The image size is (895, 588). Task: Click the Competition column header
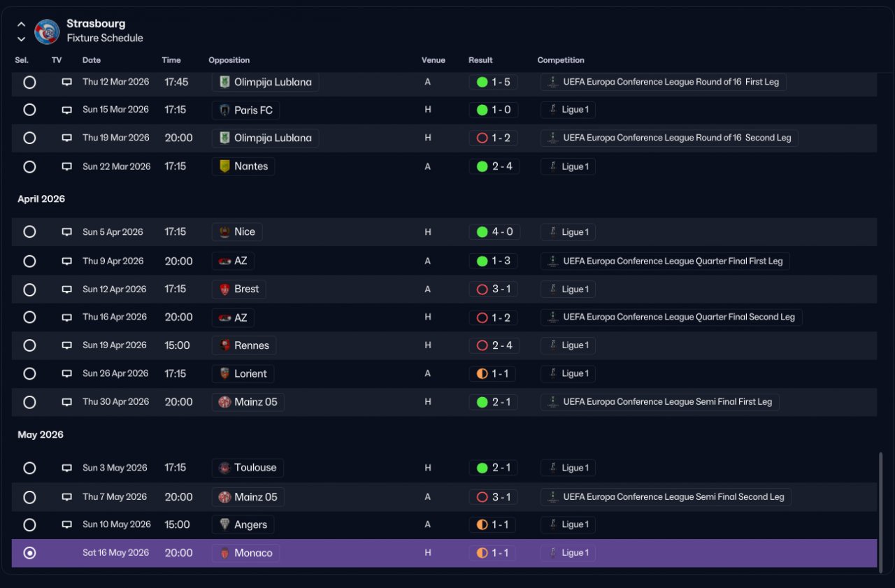point(561,60)
